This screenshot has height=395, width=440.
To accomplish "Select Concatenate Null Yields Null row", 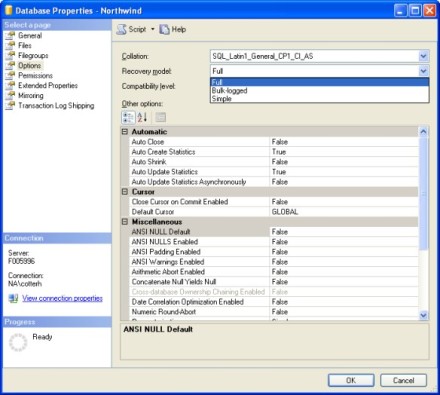I will (x=274, y=282).
